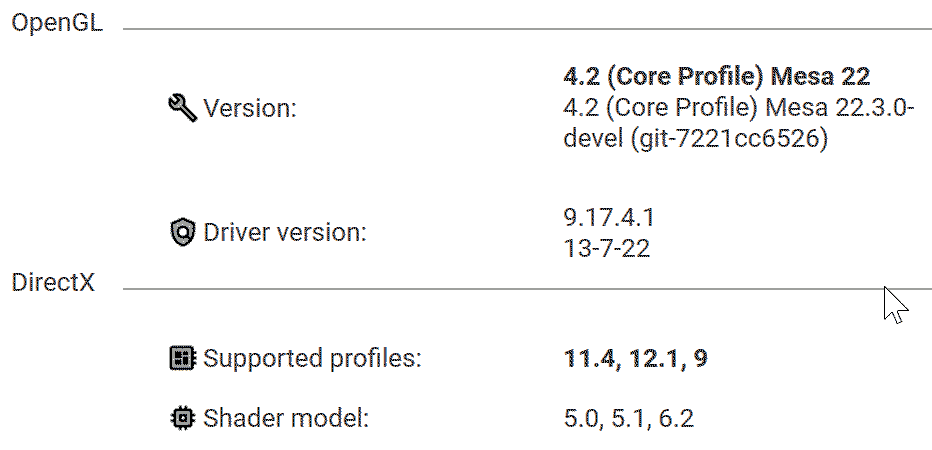Click the chip icon beside Supported profiles

pyautogui.click(x=182, y=358)
